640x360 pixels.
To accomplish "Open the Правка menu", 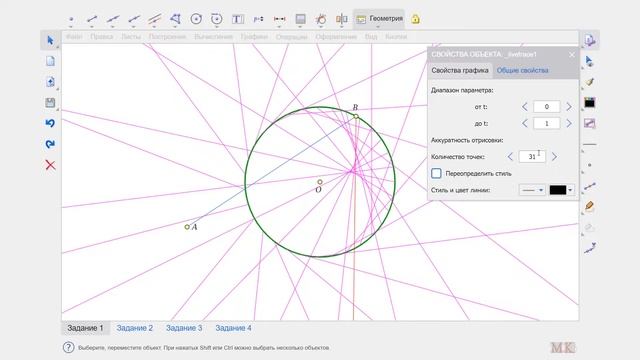I will [102, 37].
